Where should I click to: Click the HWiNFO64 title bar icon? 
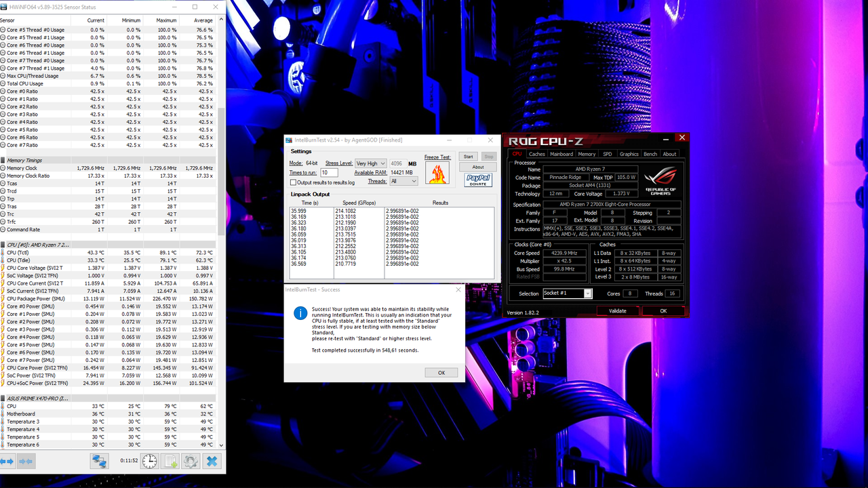[5, 7]
